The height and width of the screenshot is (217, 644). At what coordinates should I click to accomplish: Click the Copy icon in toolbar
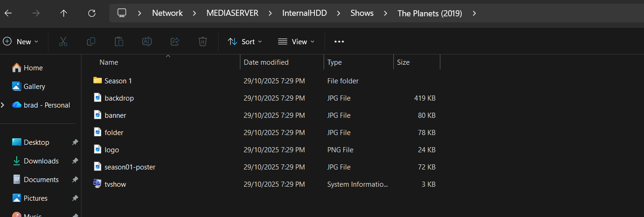click(x=91, y=41)
